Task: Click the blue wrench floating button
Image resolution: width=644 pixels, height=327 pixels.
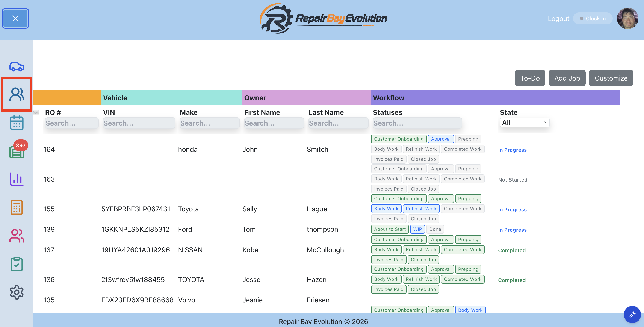Action: [632, 315]
